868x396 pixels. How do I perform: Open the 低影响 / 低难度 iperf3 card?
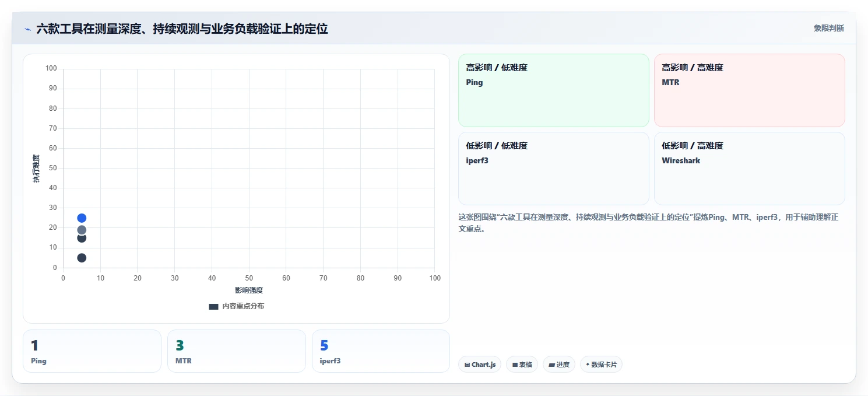click(553, 169)
